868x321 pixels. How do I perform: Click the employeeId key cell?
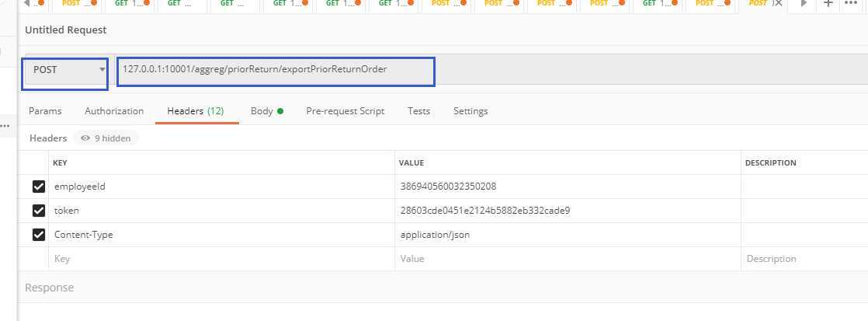(x=221, y=187)
